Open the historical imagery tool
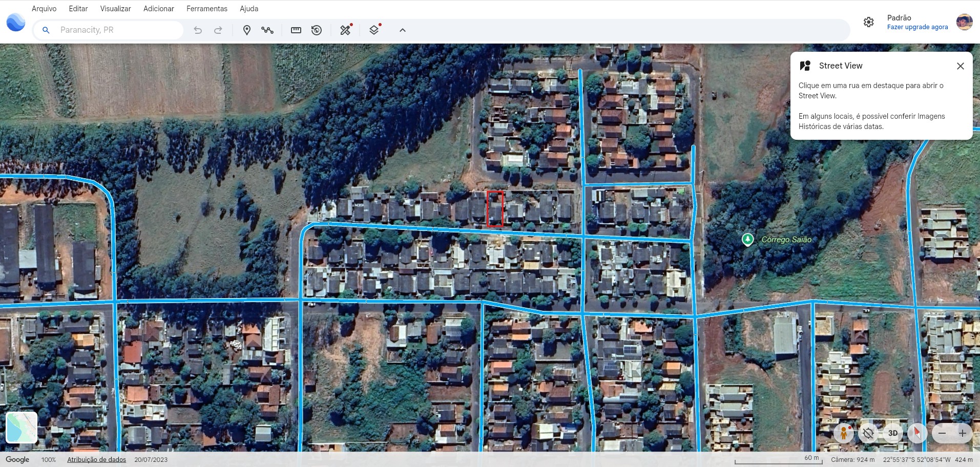This screenshot has height=467, width=980. click(x=317, y=30)
